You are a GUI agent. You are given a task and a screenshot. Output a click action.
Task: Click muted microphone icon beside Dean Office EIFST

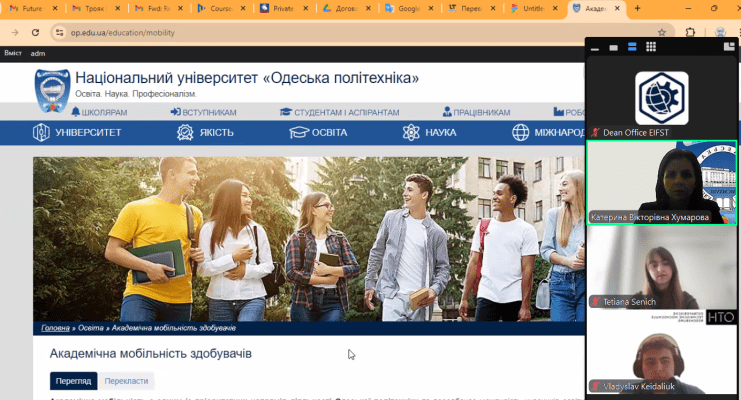596,133
